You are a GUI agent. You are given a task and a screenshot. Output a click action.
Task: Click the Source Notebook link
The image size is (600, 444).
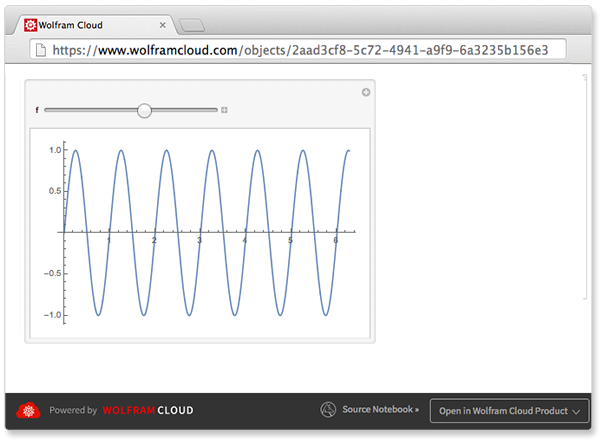pos(380,410)
